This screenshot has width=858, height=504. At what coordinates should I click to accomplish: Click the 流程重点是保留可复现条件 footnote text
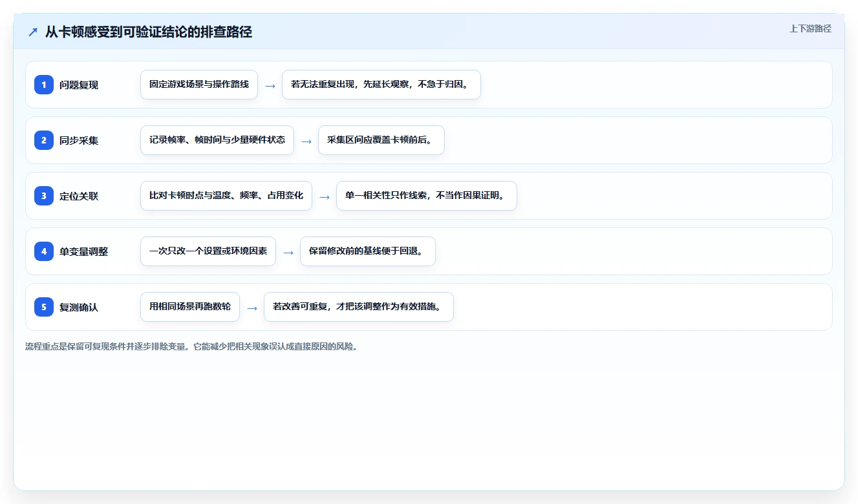point(191,346)
